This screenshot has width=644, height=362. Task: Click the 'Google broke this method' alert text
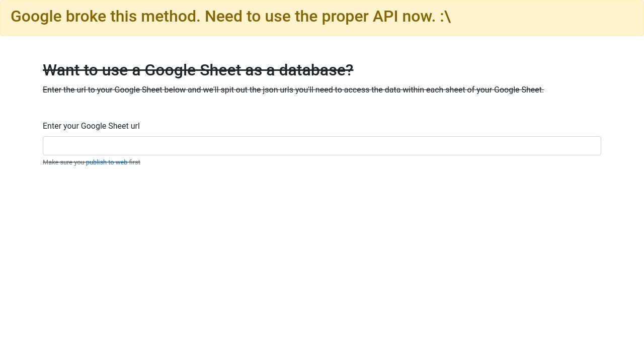[x=230, y=17]
